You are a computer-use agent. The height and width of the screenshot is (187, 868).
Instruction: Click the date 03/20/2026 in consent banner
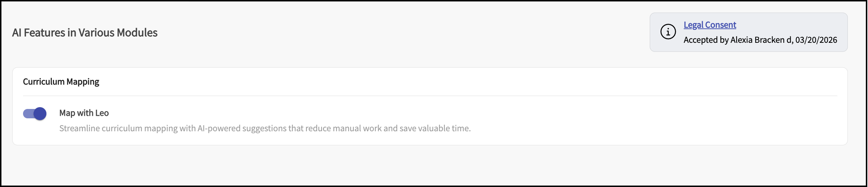tap(816, 40)
